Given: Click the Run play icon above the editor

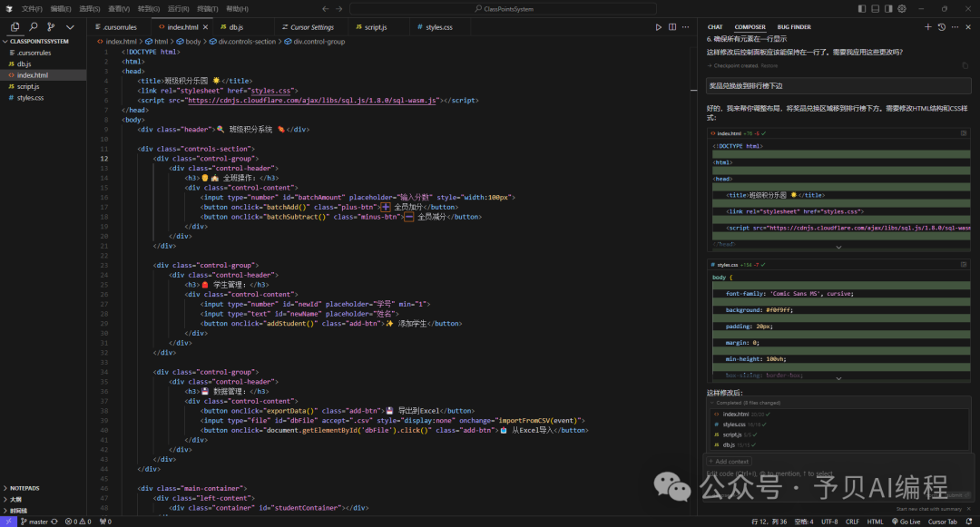Looking at the screenshot, I should pyautogui.click(x=659, y=27).
